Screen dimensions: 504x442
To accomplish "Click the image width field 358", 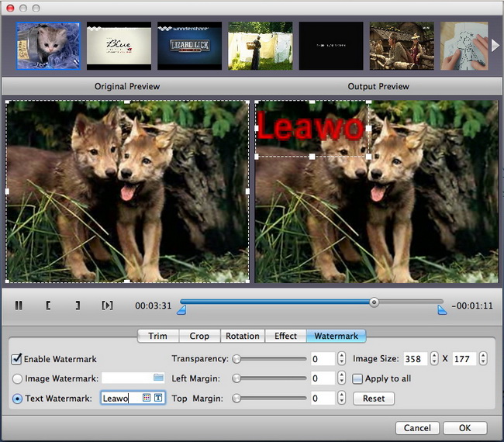I will (416, 358).
